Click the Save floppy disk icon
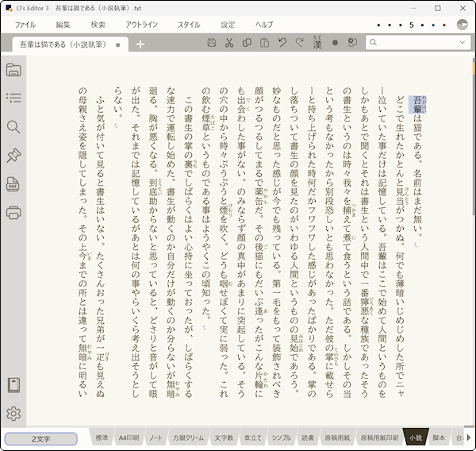 coord(211,43)
